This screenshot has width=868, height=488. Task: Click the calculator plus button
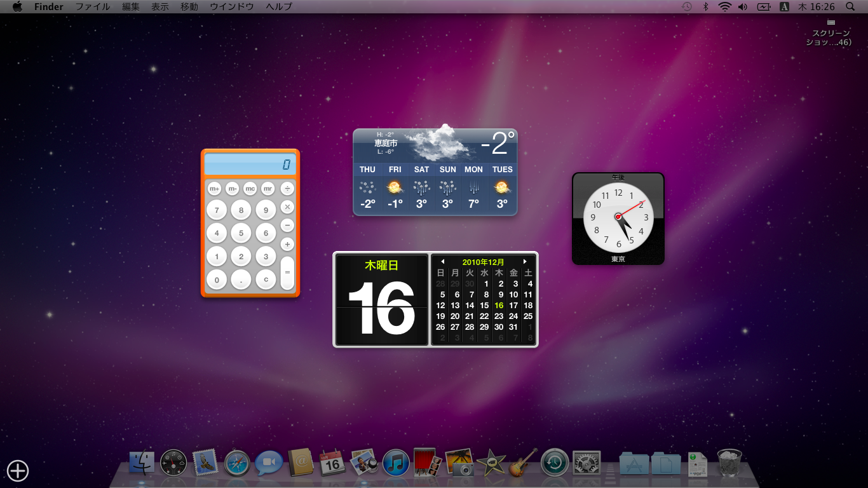click(x=287, y=244)
